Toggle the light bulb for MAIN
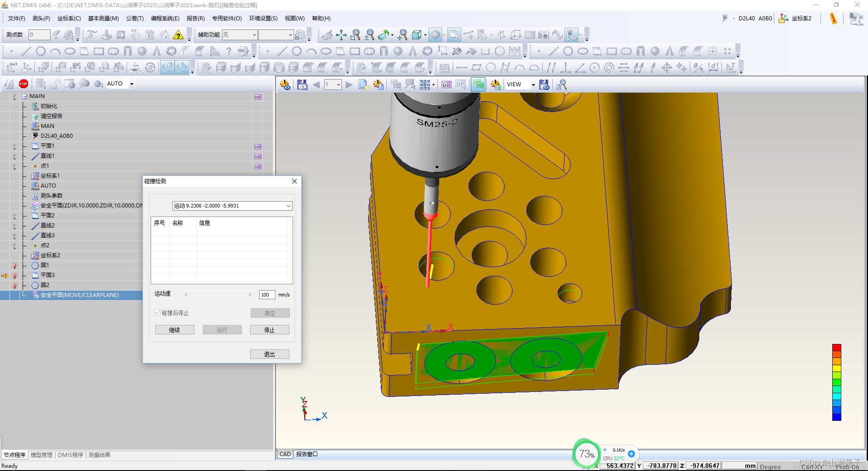This screenshot has height=471, width=868. click(x=14, y=97)
